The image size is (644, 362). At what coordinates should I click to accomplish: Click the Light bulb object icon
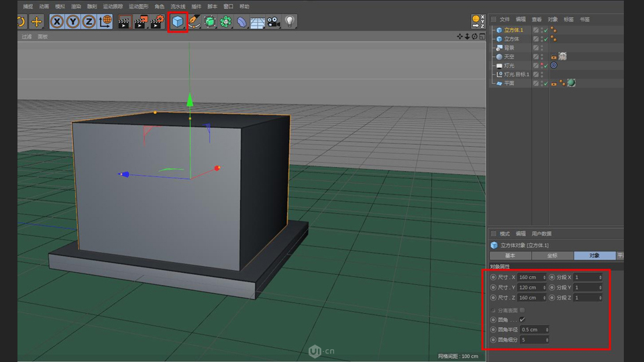coord(289,22)
